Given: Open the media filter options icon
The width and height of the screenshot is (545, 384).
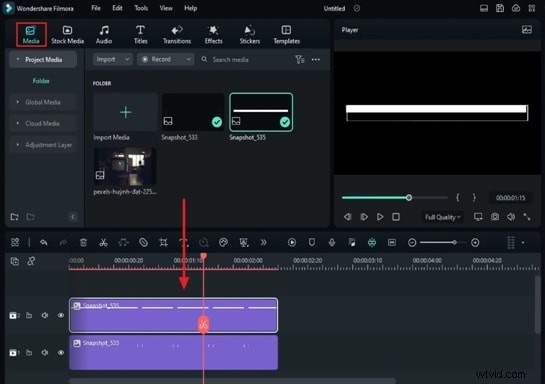Looking at the screenshot, I should (299, 60).
